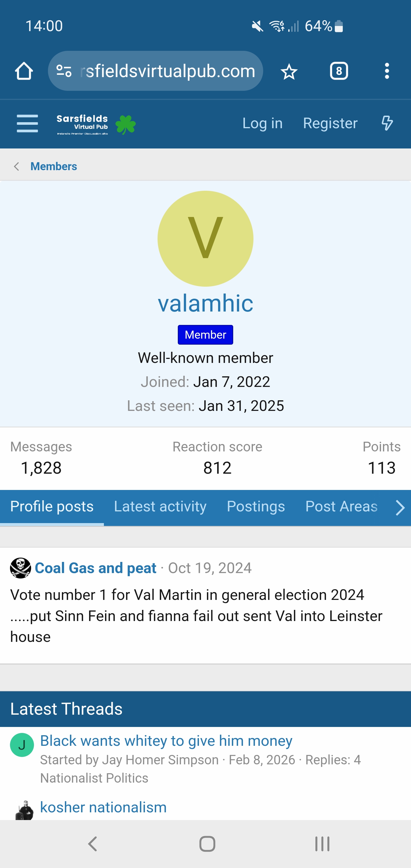
Task: Switch to the Latest activity tab
Action: (160, 507)
